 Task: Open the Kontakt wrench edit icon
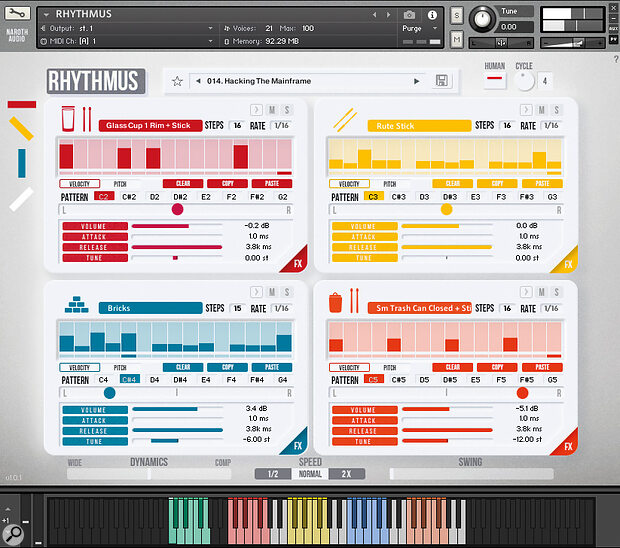point(17,13)
